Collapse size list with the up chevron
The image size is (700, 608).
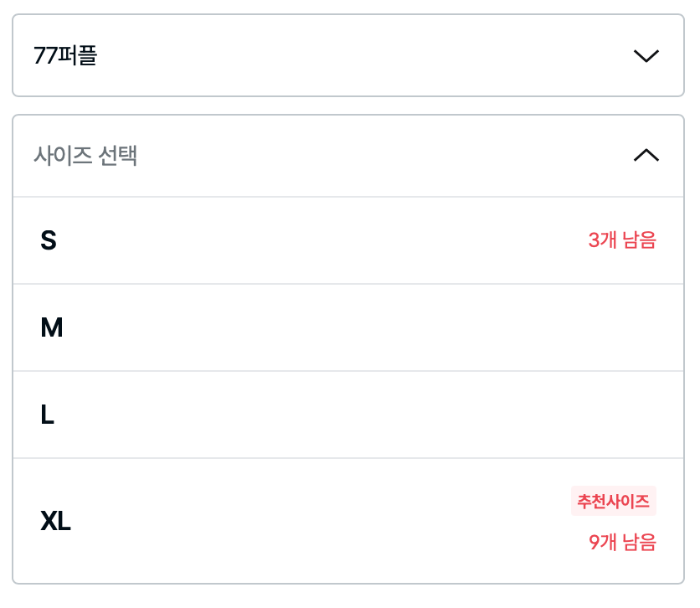click(x=646, y=156)
